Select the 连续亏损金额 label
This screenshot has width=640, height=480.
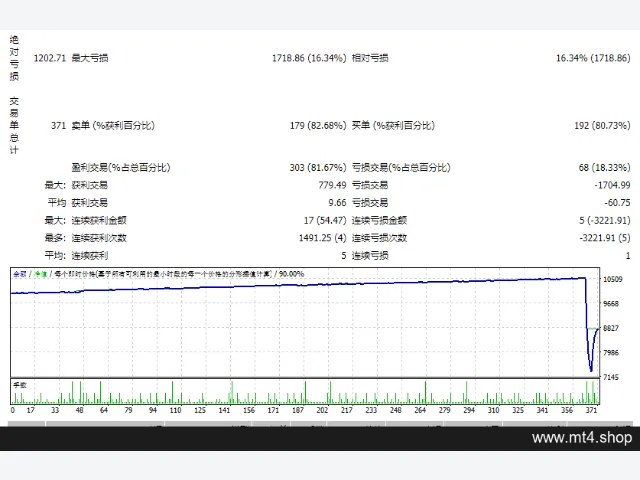379,220
